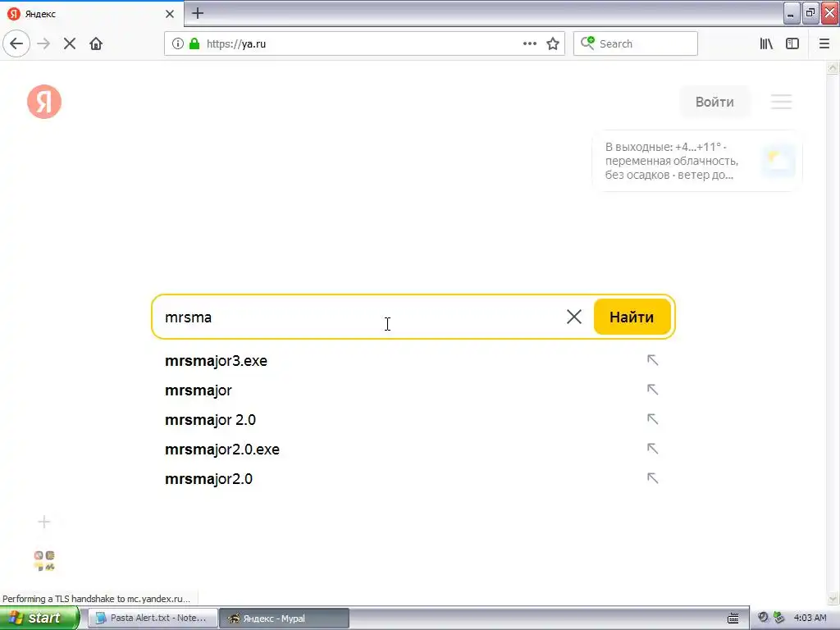
Task: Select the Яндекс - Mypal taskbar button
Action: coord(285,619)
